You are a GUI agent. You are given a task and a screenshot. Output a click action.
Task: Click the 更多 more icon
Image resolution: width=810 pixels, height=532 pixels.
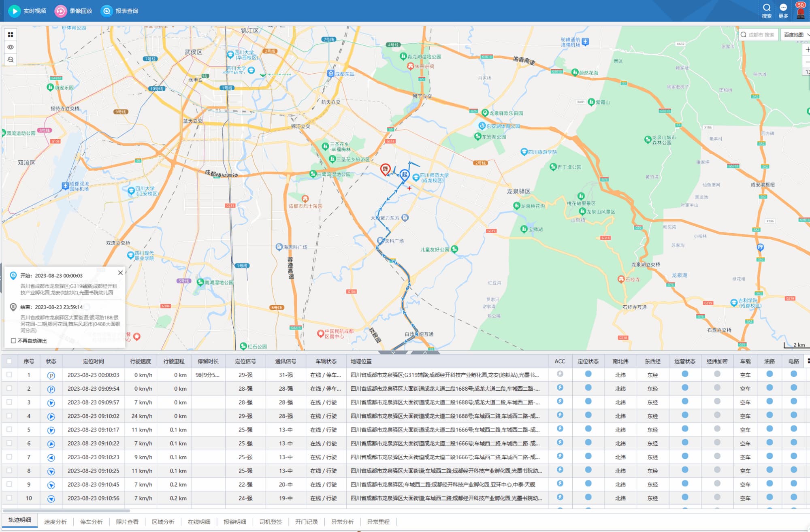783,8
